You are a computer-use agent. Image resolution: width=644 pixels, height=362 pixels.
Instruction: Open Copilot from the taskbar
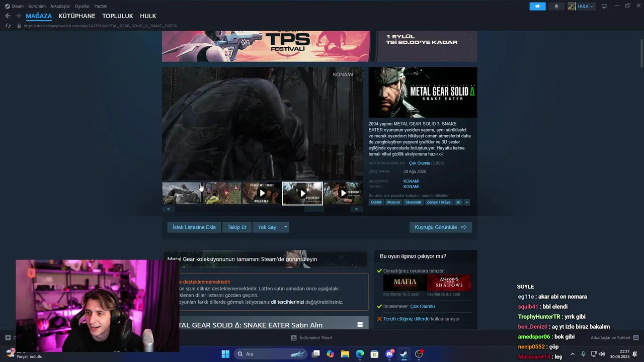(331, 354)
